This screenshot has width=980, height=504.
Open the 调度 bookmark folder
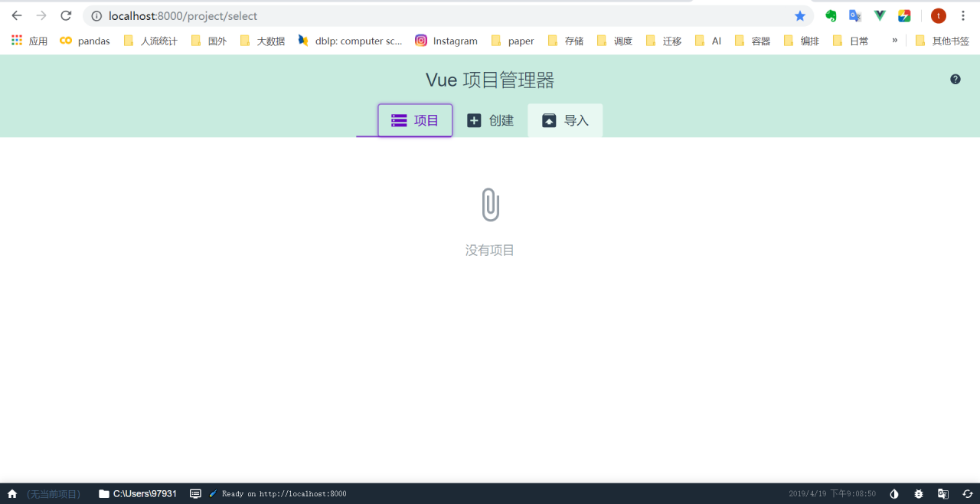point(614,41)
